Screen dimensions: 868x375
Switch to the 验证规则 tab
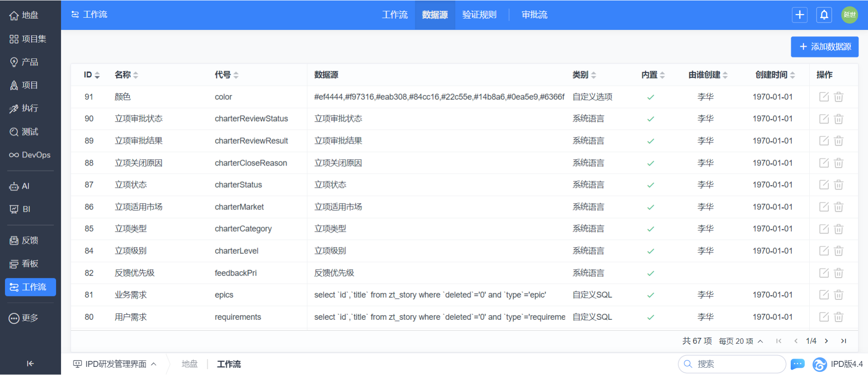tap(479, 15)
